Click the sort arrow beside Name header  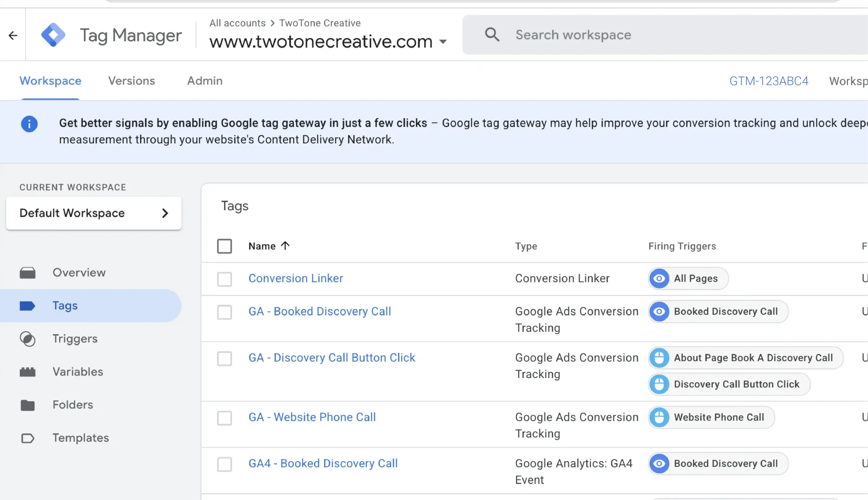285,246
